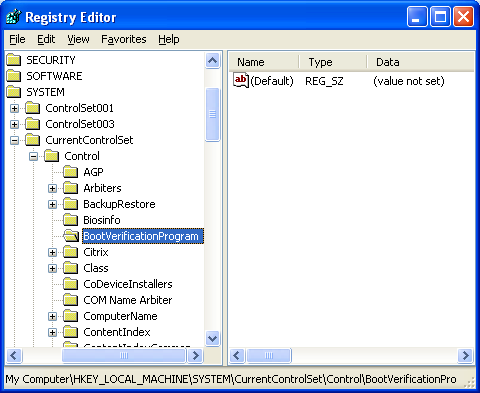Click the open BootVerificationProgram folder icon
Viewport: 480px width, 393px height.
click(x=71, y=236)
